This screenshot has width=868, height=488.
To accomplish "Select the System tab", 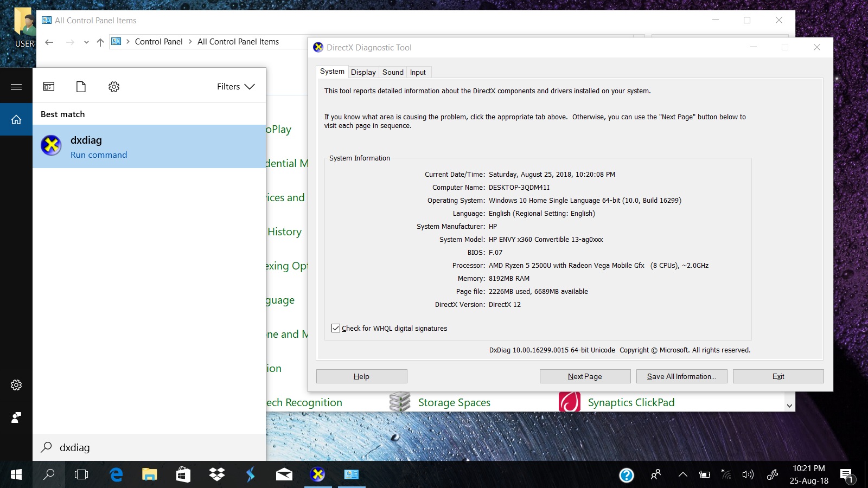I will click(x=332, y=72).
